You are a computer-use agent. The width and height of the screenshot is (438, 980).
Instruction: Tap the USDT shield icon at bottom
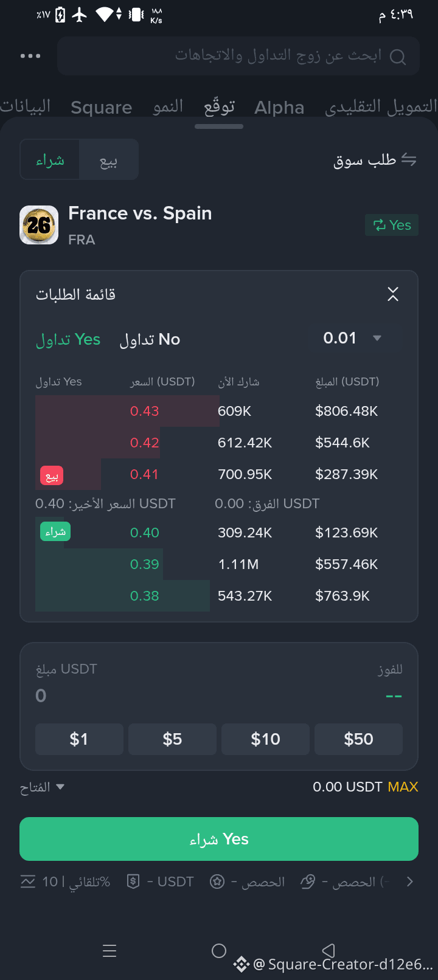tap(133, 882)
